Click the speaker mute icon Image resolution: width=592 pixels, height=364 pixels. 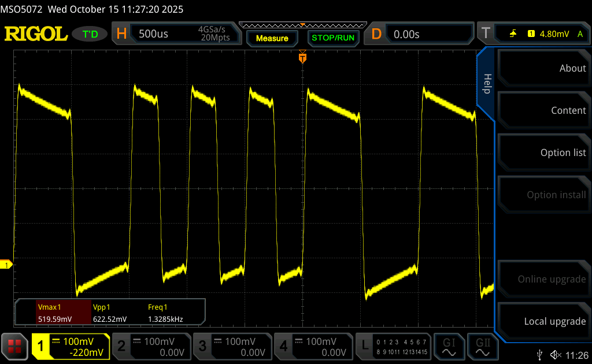click(x=555, y=354)
